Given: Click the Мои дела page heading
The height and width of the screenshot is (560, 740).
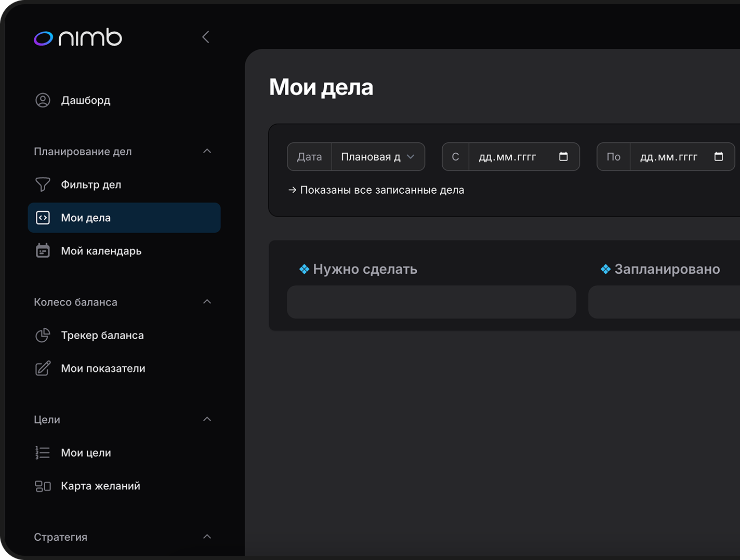Looking at the screenshot, I should coord(321,87).
